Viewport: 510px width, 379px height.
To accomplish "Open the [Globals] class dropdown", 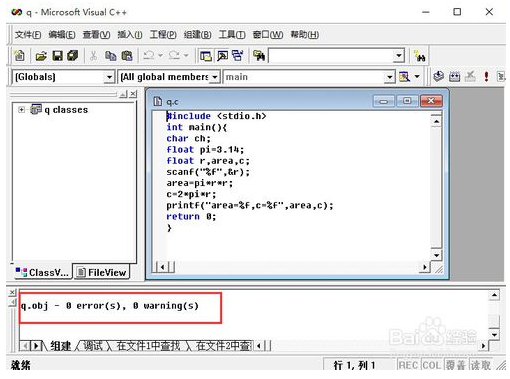I will [x=109, y=77].
